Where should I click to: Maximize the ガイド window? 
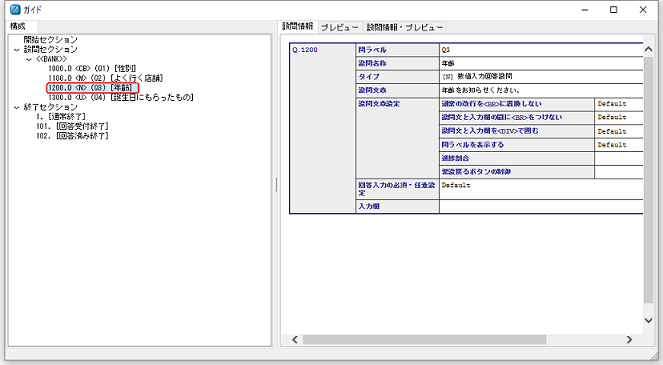tap(614, 10)
